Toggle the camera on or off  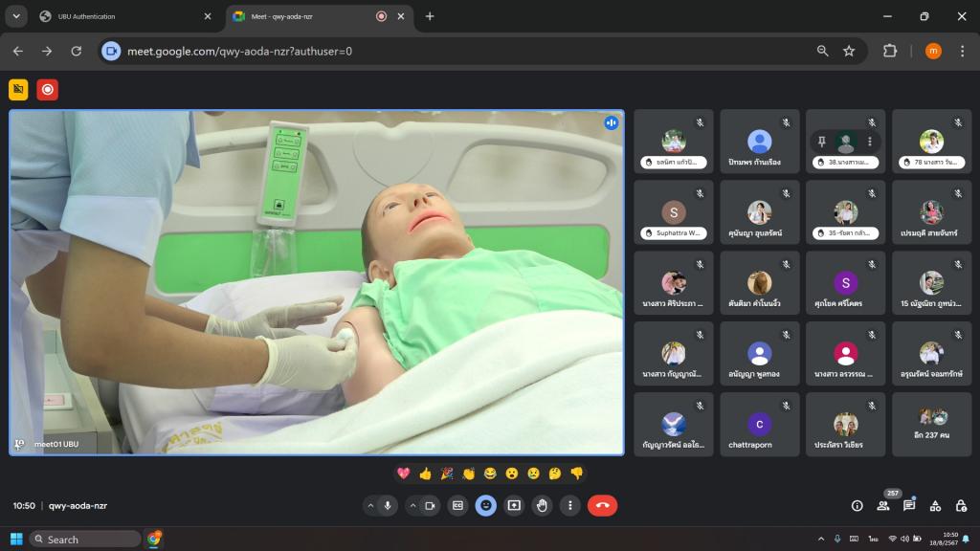(x=430, y=505)
